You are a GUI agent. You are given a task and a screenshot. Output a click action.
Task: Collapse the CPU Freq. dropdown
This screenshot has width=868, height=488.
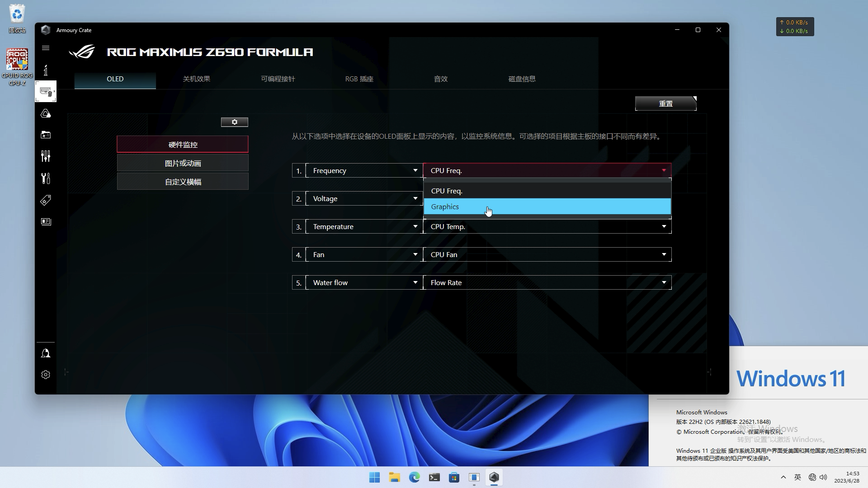[547, 170]
